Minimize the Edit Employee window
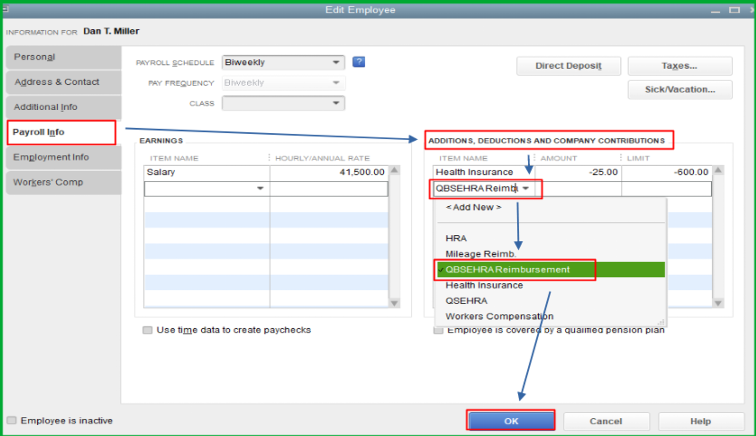 [x=716, y=10]
